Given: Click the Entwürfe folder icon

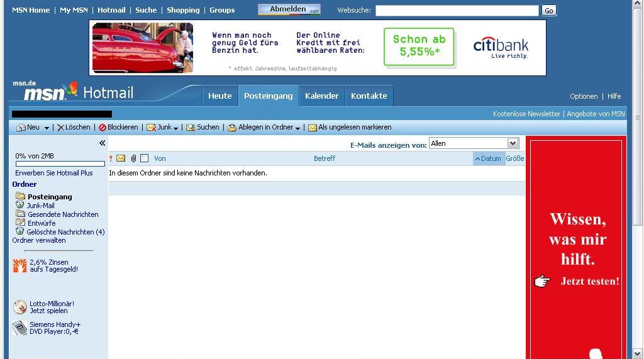Looking at the screenshot, I should click(20, 222).
